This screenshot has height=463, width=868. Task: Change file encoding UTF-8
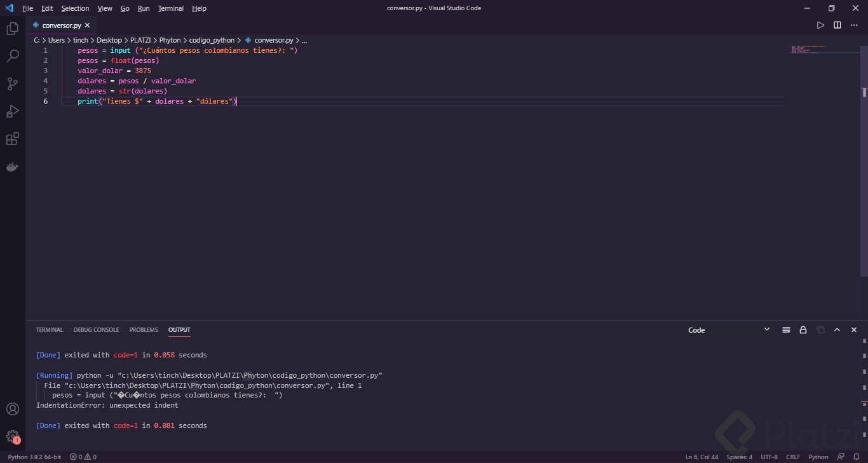click(769, 457)
